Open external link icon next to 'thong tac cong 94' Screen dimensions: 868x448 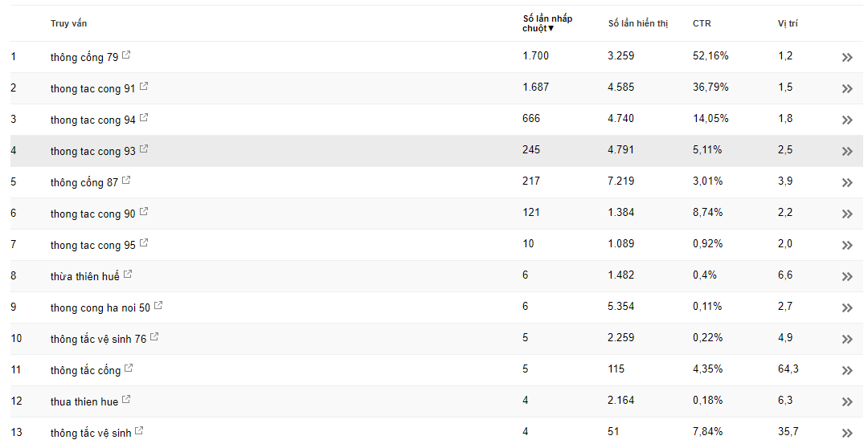(144, 117)
